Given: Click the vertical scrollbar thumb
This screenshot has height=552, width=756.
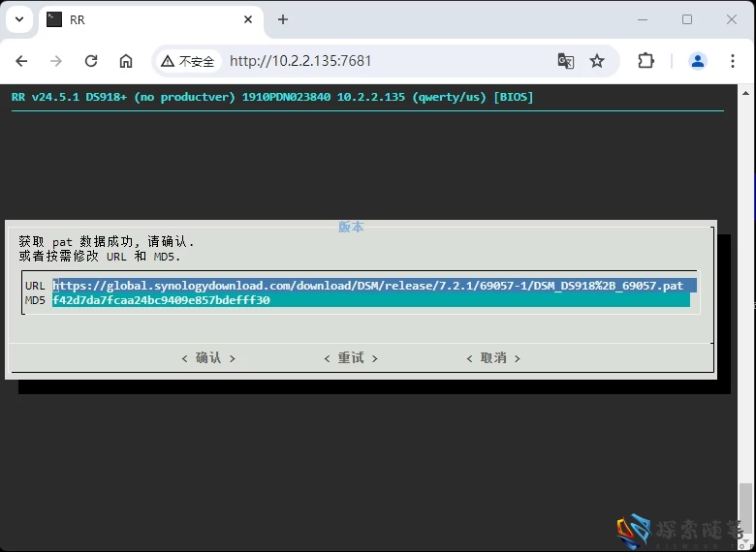Looking at the screenshot, I should click(746, 506).
